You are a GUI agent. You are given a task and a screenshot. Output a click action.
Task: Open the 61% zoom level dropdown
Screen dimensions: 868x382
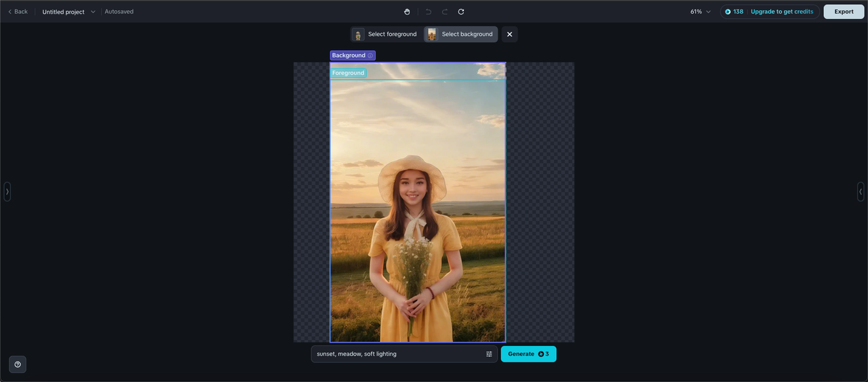click(701, 12)
